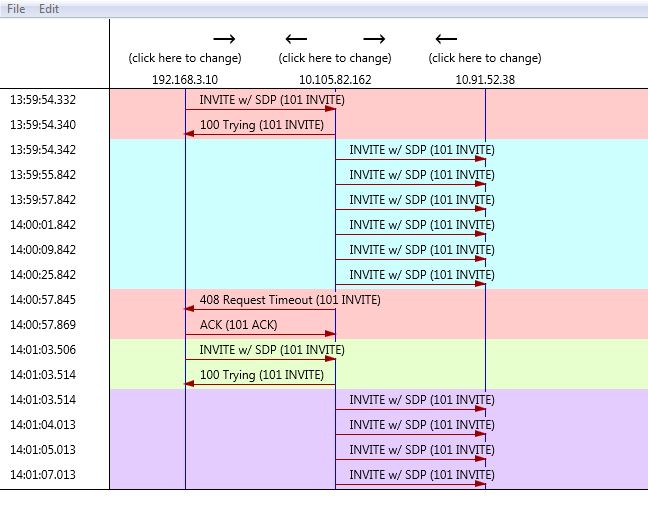The height and width of the screenshot is (524, 648).
Task: Click timestamp 14:01:07.013
Action: pos(43,475)
